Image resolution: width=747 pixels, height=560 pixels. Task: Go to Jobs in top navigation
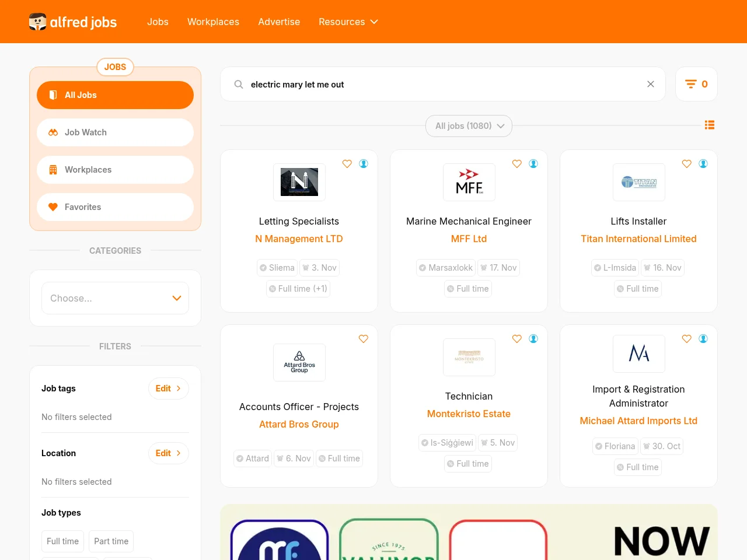(x=158, y=22)
